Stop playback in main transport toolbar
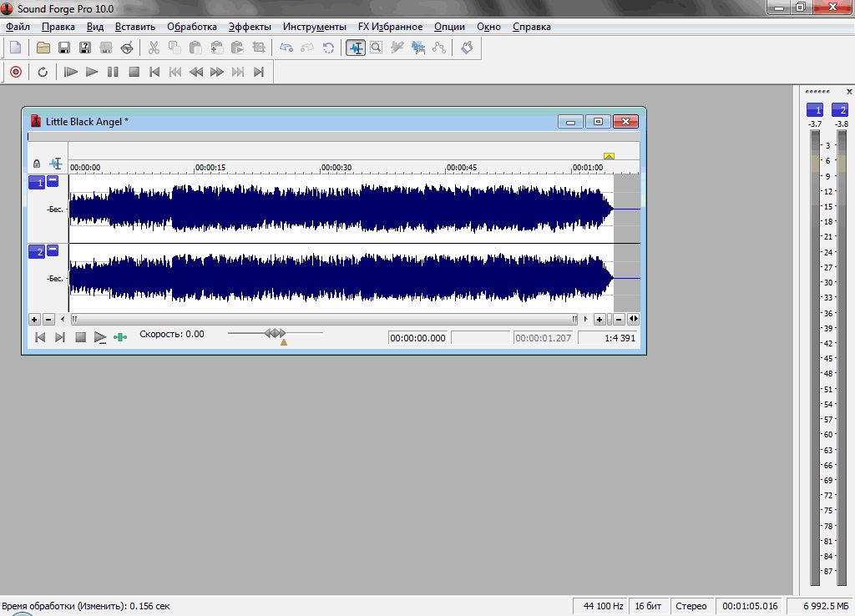855x616 pixels. 134,72
